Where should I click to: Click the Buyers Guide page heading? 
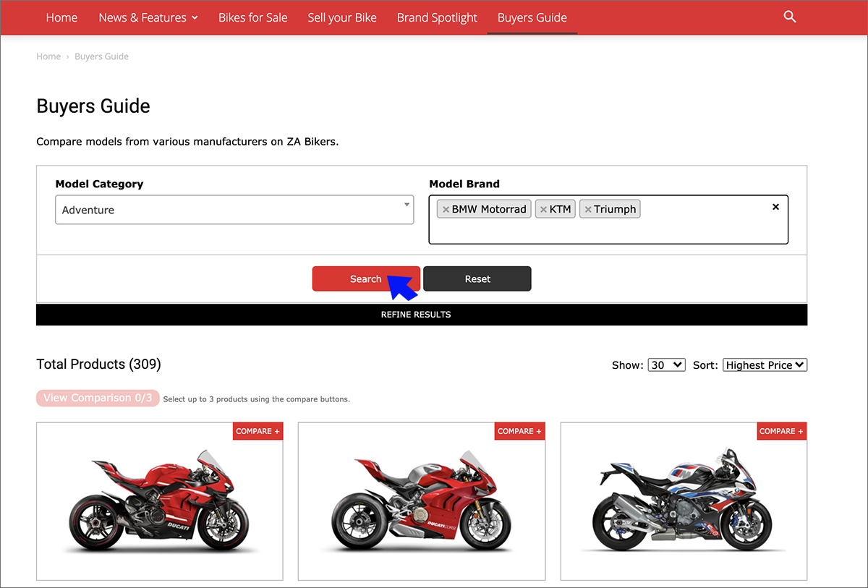(93, 106)
